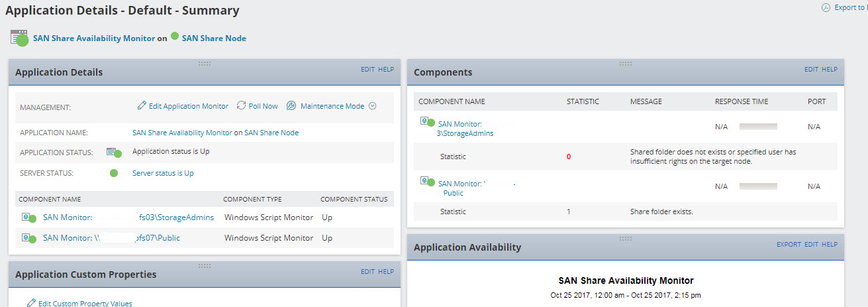The image size is (868, 307).
Task: Click the Maintenance Mode wrench icon
Action: [x=291, y=106]
